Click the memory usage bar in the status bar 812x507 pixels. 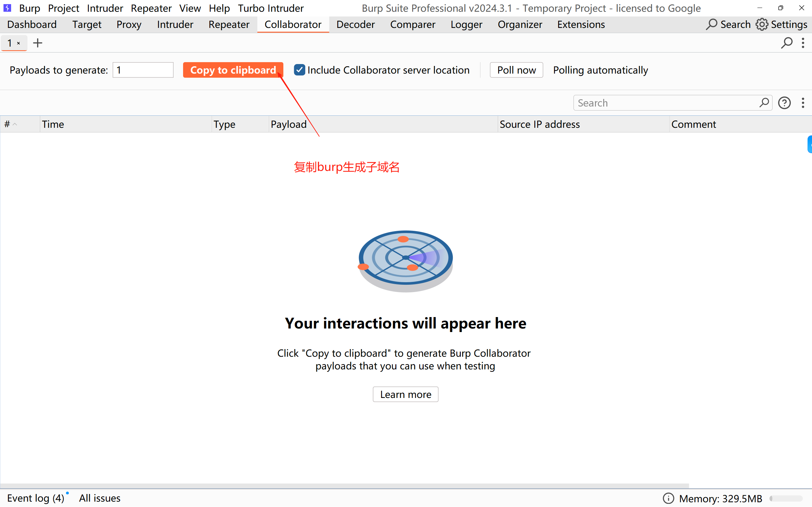[786, 499]
